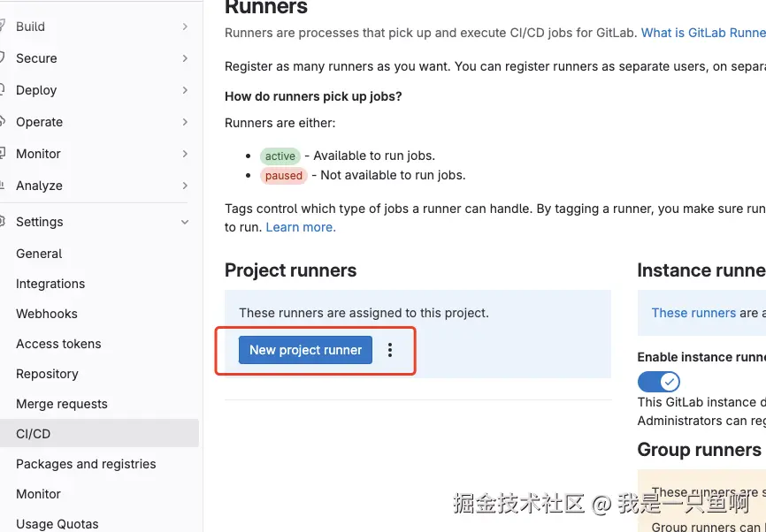Open the Operate menu in sidebar
766x532 pixels.
pos(96,122)
